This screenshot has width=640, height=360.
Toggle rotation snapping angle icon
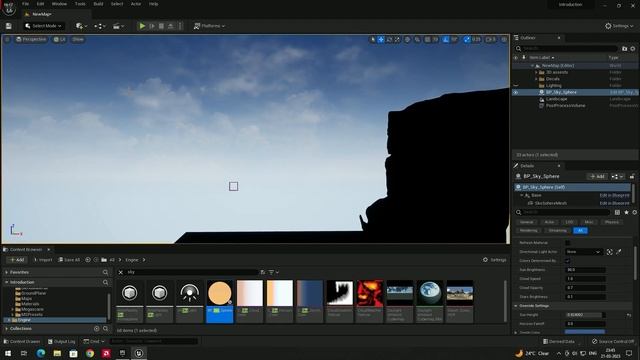[446, 40]
